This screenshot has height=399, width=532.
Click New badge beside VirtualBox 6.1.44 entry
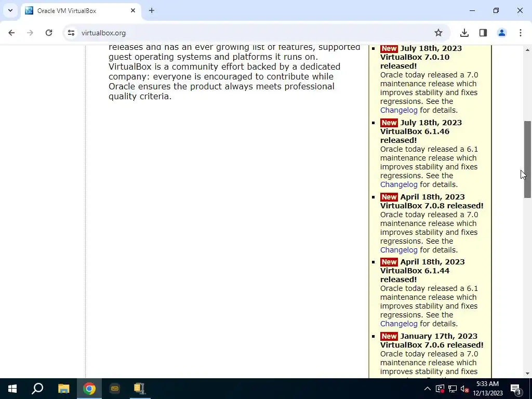(389, 262)
